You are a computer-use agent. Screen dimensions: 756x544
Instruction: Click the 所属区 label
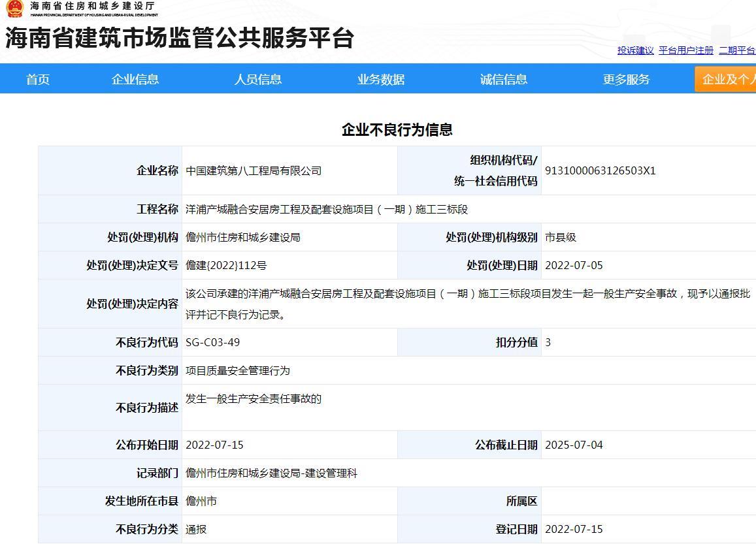tap(521, 501)
